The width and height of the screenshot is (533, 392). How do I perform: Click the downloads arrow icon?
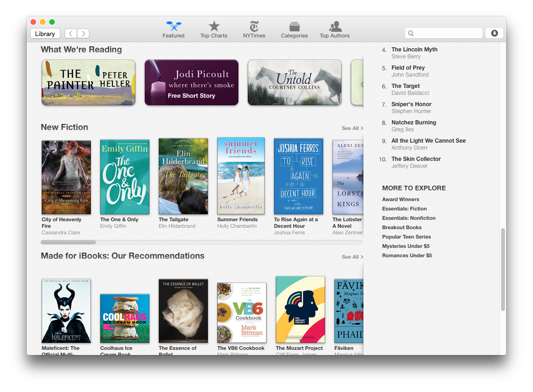pyautogui.click(x=494, y=33)
